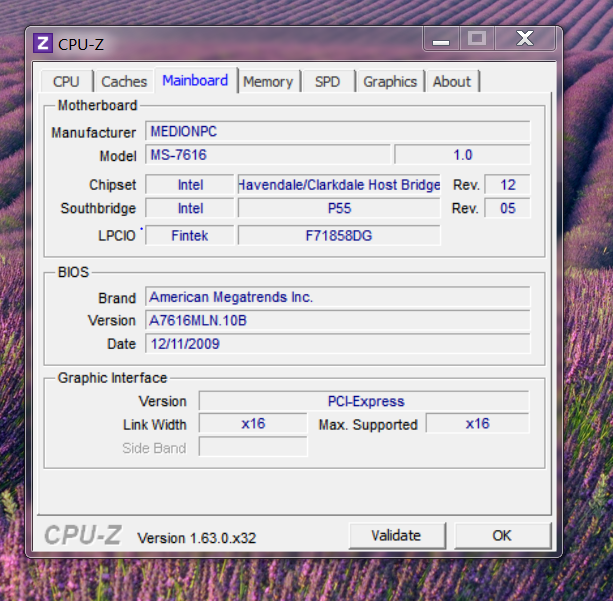613x601 pixels.
Task: Click the model revision 1.0 field
Action: [x=462, y=155]
